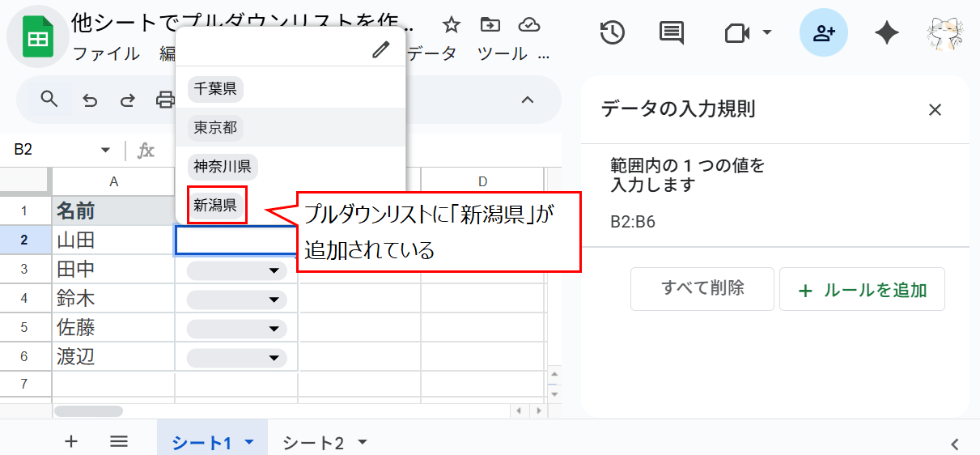
Task: Select row 7 header
Action: point(24,383)
